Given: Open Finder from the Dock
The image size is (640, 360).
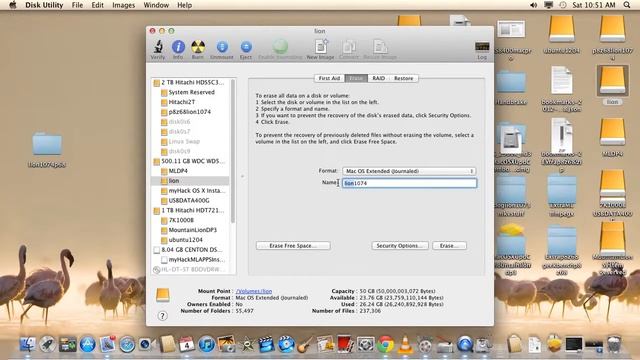Looking at the screenshot, I should (28, 344).
